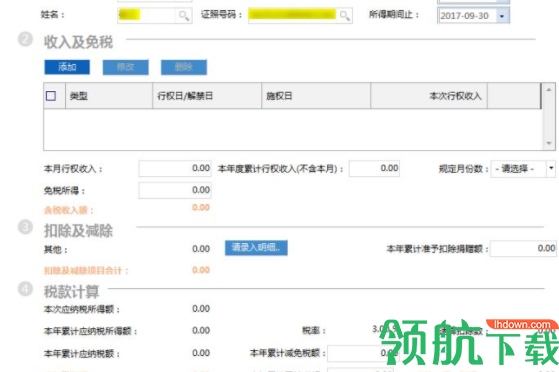Click the 本年度累计行权收入 input field
Screen dimensions: 559x372
[x=374, y=168]
